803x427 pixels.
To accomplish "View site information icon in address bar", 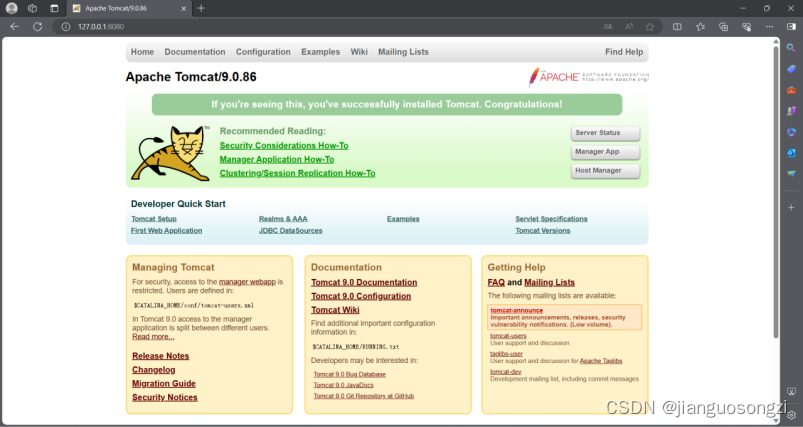I will tap(66, 27).
